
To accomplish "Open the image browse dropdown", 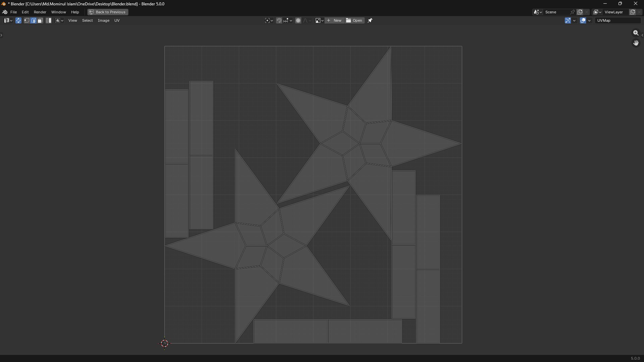I will (x=319, y=20).
